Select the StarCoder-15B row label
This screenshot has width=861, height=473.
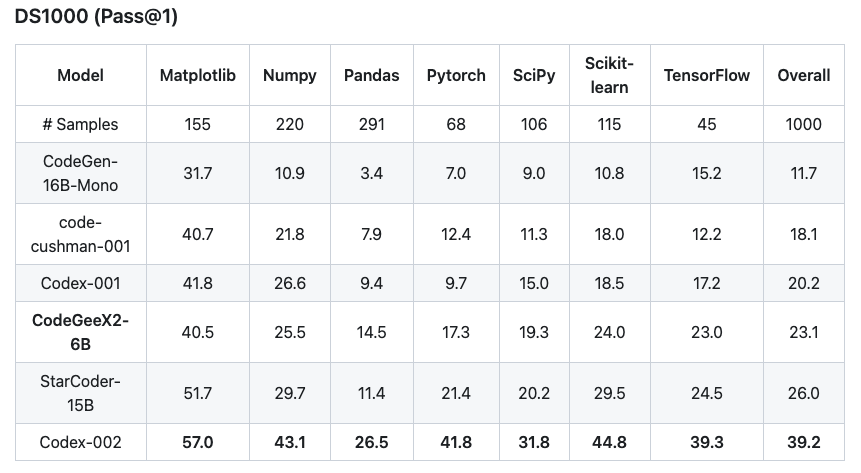tap(80, 393)
